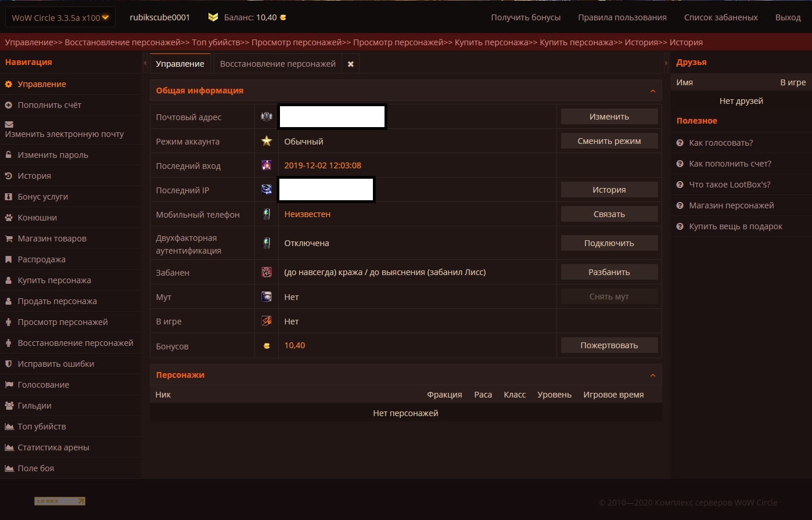Screen dimensions: 812x520
Task: Click the Сменить режим button
Action: click(x=609, y=141)
